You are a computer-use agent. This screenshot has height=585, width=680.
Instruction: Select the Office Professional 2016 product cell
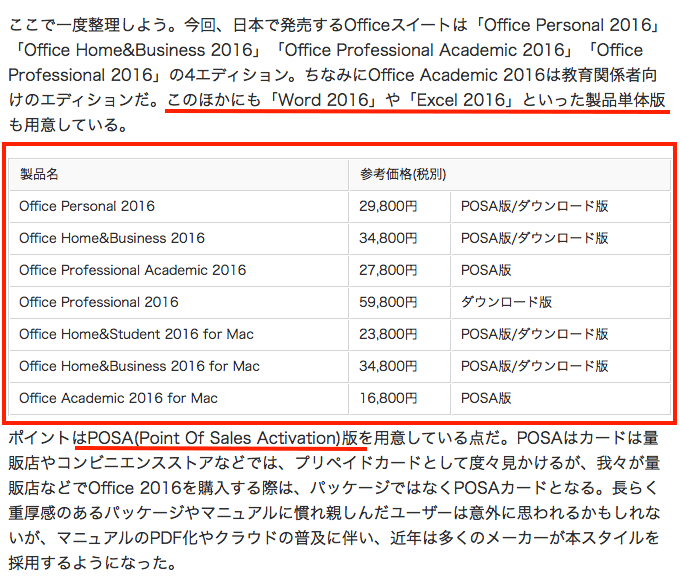click(179, 302)
